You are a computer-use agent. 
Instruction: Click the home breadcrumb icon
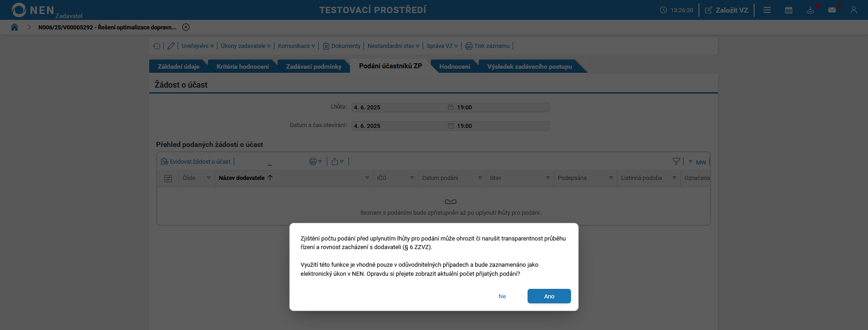pos(14,27)
